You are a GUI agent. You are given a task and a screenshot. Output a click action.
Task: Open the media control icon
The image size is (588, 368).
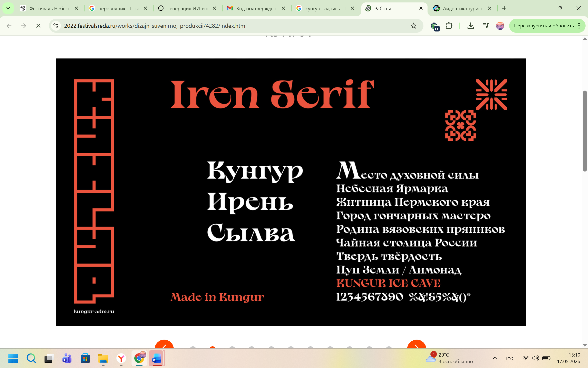(x=485, y=26)
